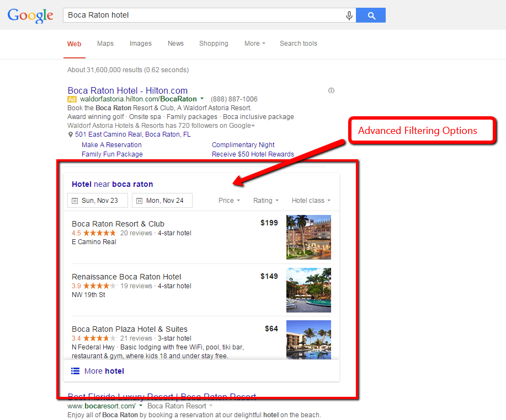Click the $149 price for Renaissance hotel

(x=269, y=276)
